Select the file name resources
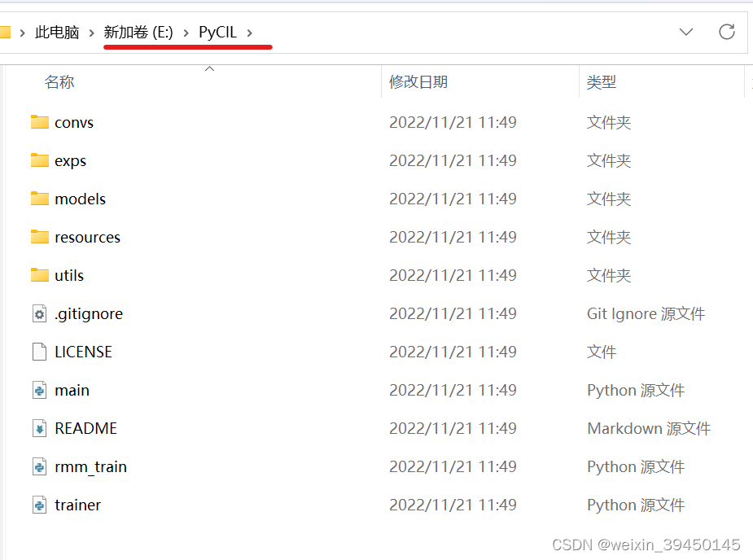This screenshot has width=753, height=560. pos(87,237)
